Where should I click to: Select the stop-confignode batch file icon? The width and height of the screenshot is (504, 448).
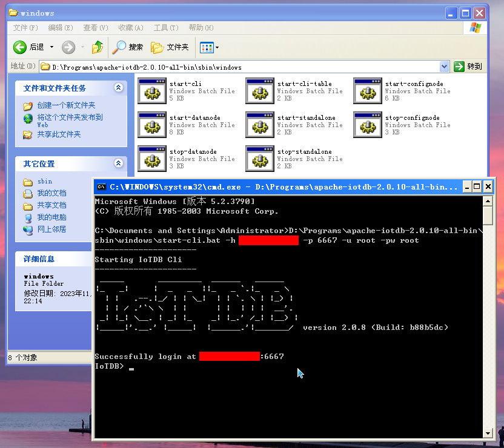pos(368,125)
